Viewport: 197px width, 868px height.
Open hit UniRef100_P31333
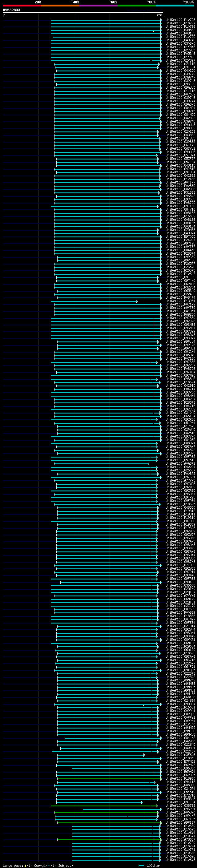(180, 193)
